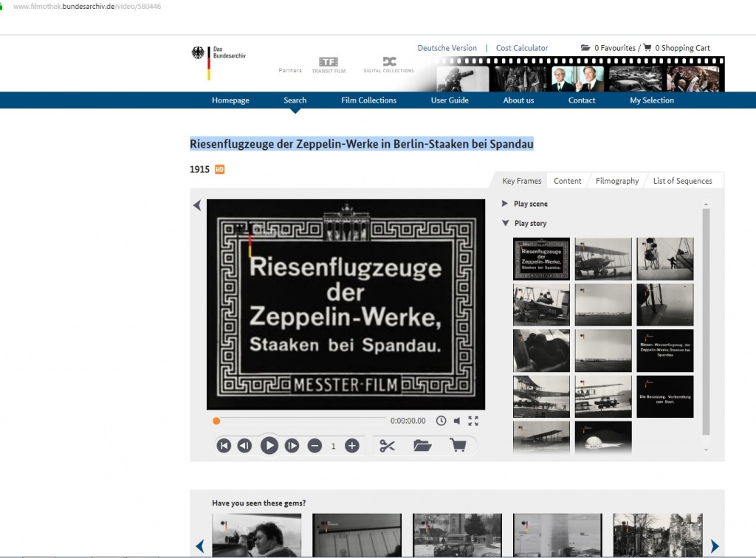This screenshot has width=756, height=558.
Task: Click the scissors cut-clip icon
Action: [387, 446]
